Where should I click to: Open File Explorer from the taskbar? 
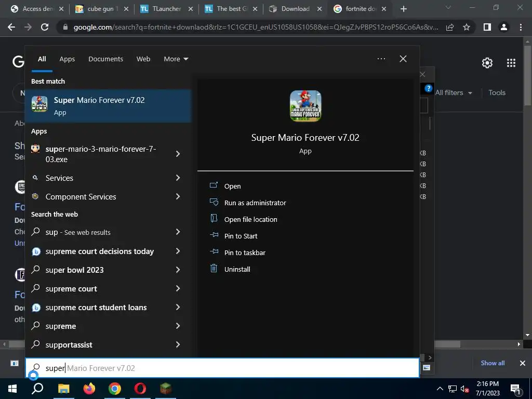[63, 389]
